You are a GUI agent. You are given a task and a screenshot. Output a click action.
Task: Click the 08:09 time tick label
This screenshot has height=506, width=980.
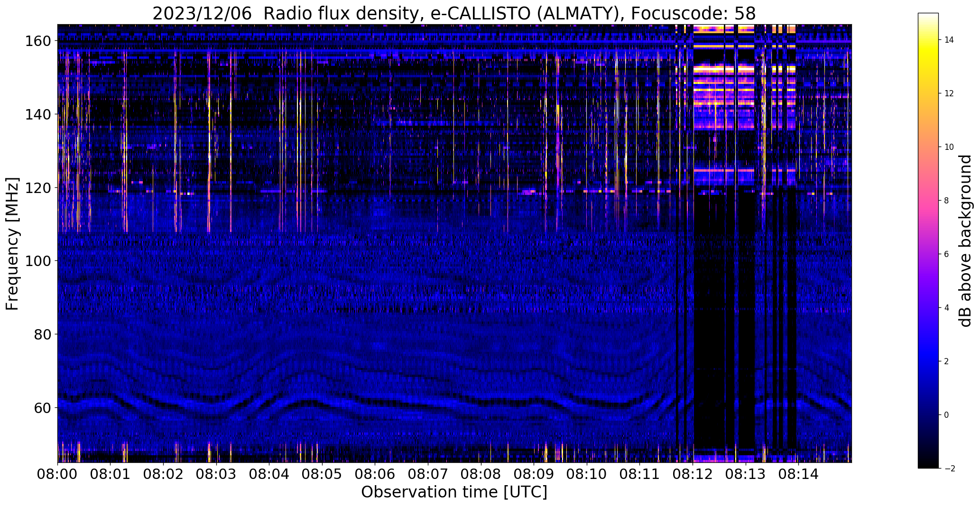pos(534,474)
